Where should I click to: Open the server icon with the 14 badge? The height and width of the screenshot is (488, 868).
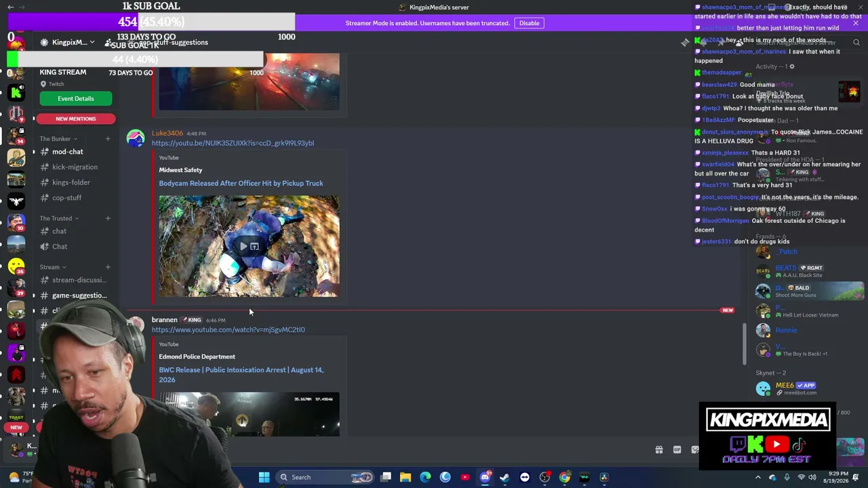pyautogui.click(x=16, y=136)
